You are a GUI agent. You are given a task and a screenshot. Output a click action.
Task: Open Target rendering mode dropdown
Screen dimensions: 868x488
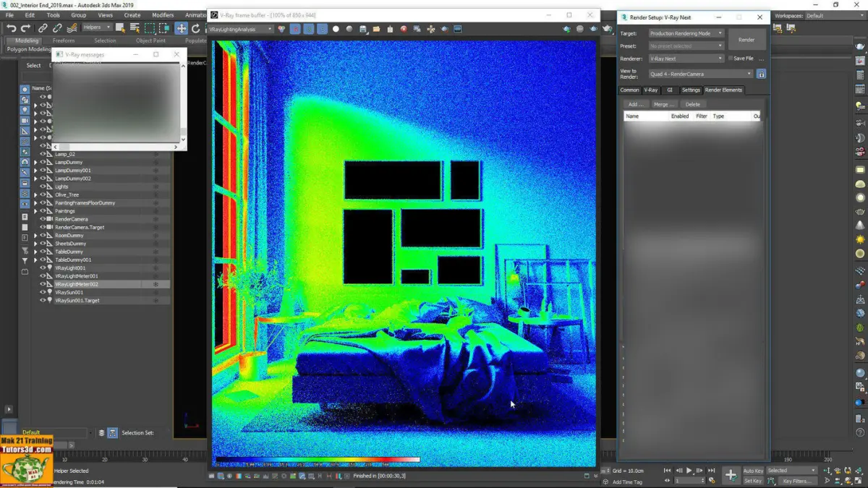[686, 33]
